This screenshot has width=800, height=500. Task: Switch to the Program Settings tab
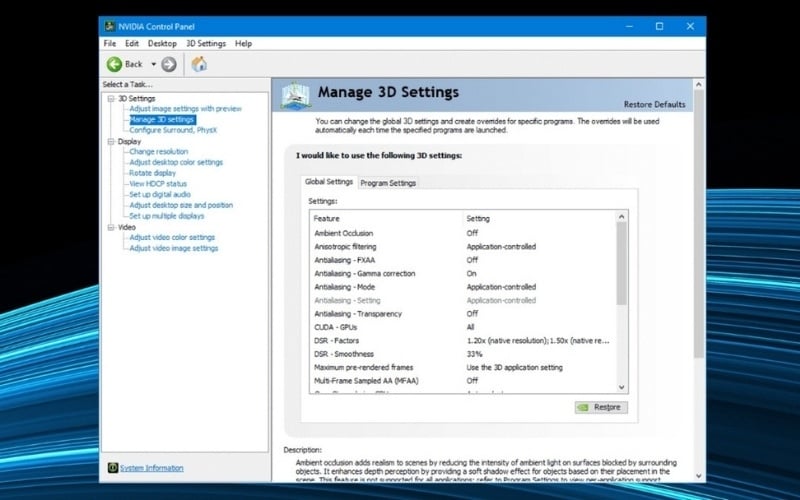[x=388, y=183]
